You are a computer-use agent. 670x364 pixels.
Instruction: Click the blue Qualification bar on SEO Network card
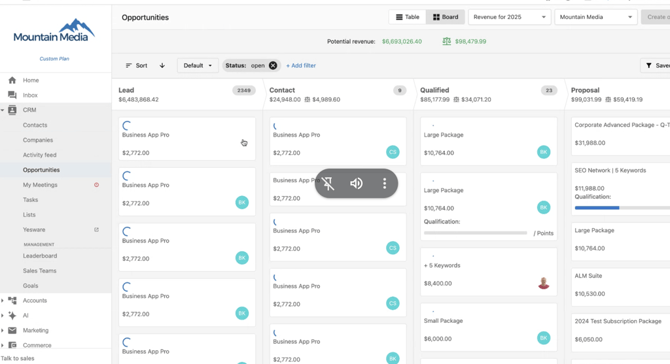(x=597, y=208)
